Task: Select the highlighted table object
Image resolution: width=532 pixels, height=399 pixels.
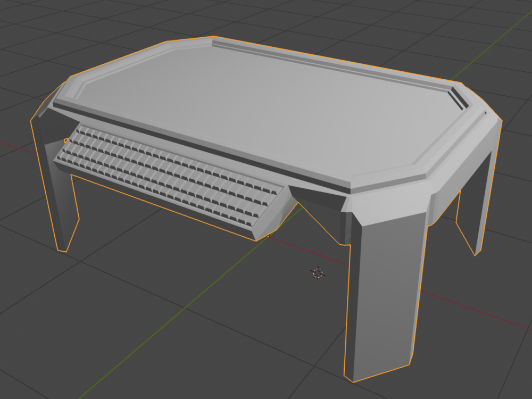Action: tap(266, 106)
